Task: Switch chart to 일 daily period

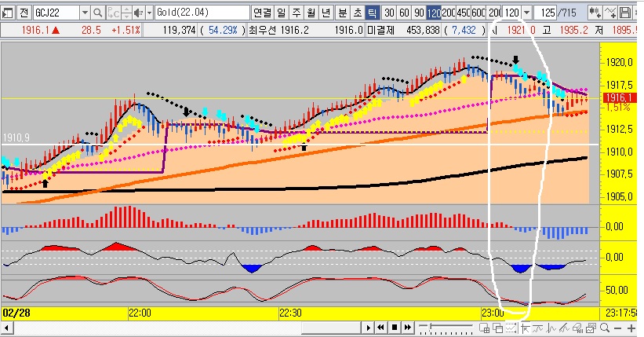Action: click(x=281, y=13)
